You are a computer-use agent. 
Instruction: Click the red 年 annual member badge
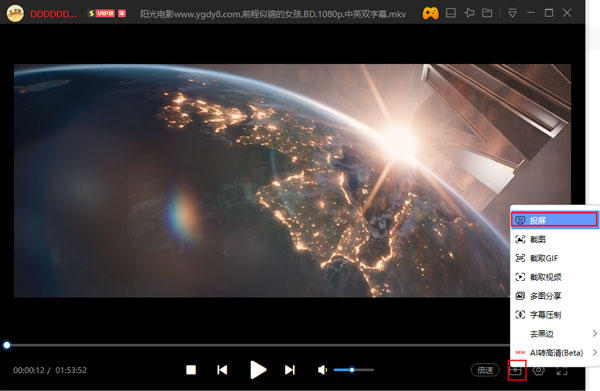coord(122,13)
